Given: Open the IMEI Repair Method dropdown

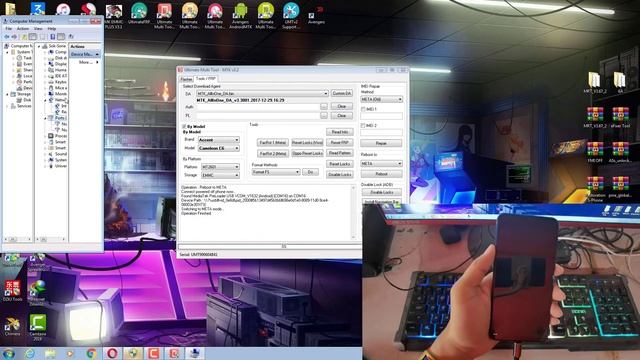Looking at the screenshot, I should (x=382, y=99).
